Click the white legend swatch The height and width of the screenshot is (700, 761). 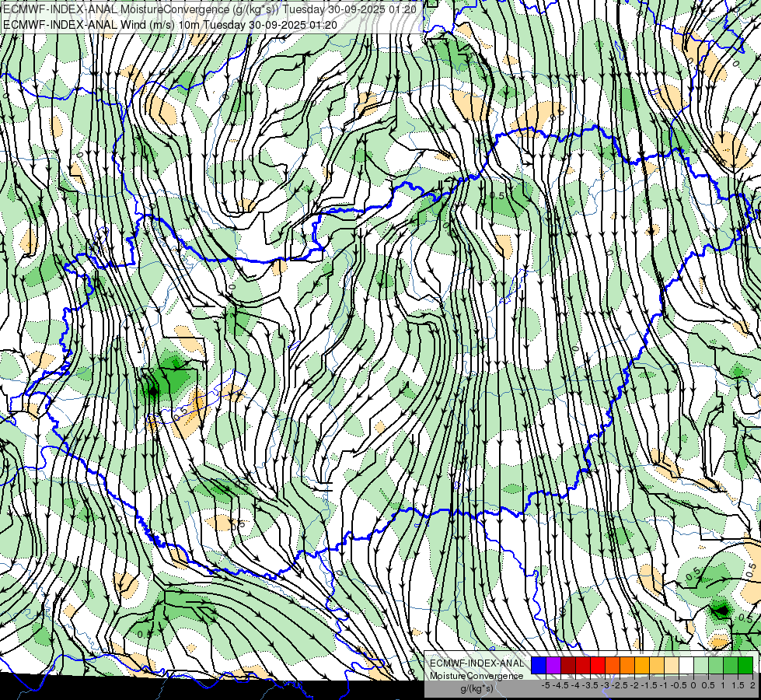click(x=686, y=665)
